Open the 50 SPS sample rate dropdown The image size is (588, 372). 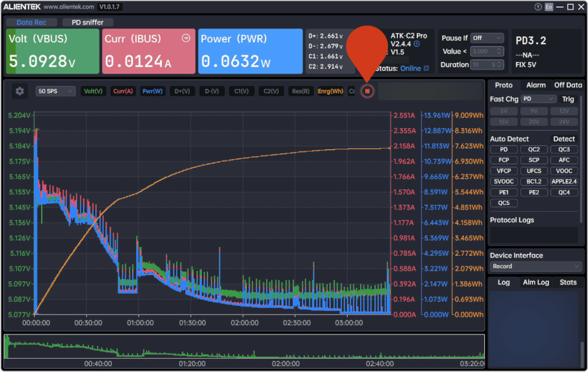(x=55, y=91)
